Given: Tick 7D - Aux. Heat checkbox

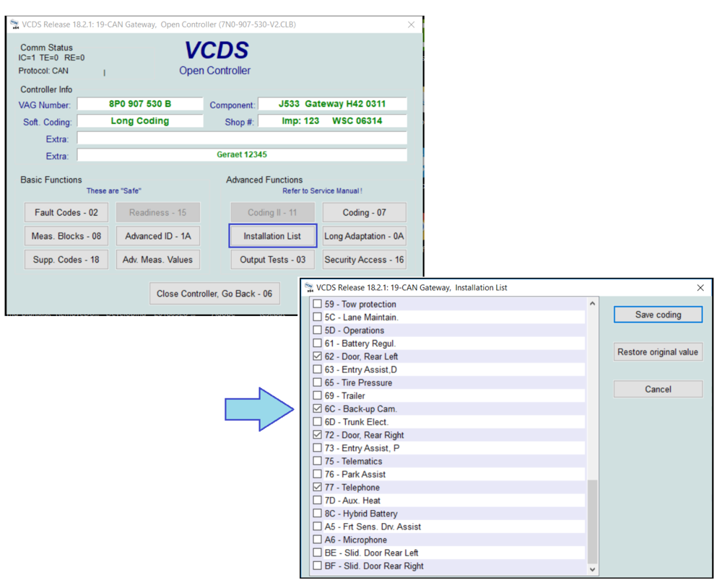Looking at the screenshot, I should (x=317, y=501).
